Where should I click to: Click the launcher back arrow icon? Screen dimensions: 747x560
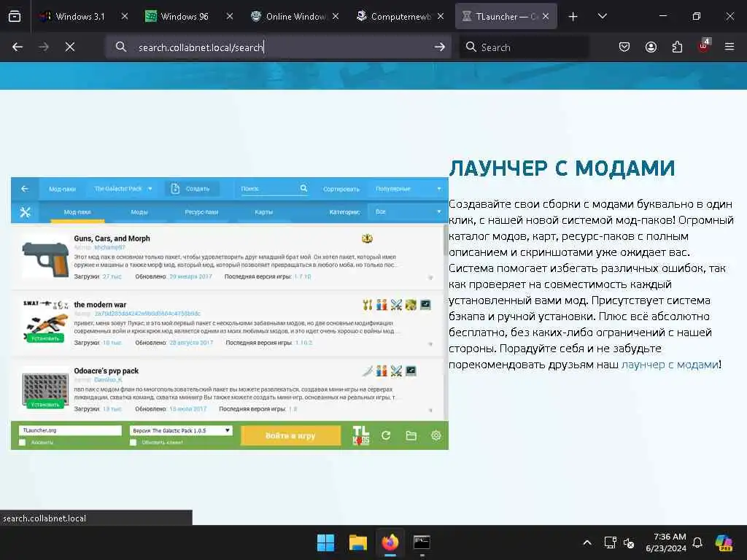click(x=25, y=189)
